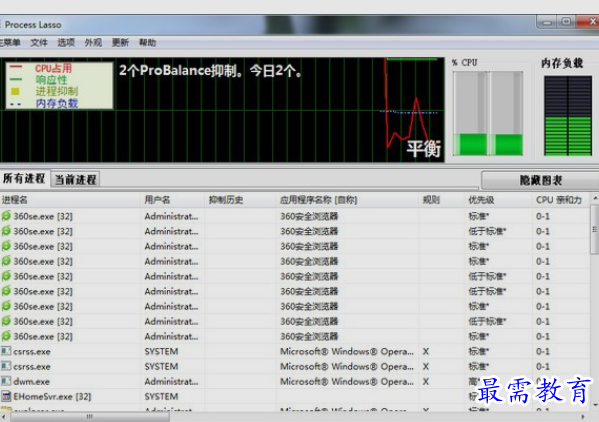Screen dimensions: 599x422
Task: Click the 响应性 legend entry
Action: [52, 79]
